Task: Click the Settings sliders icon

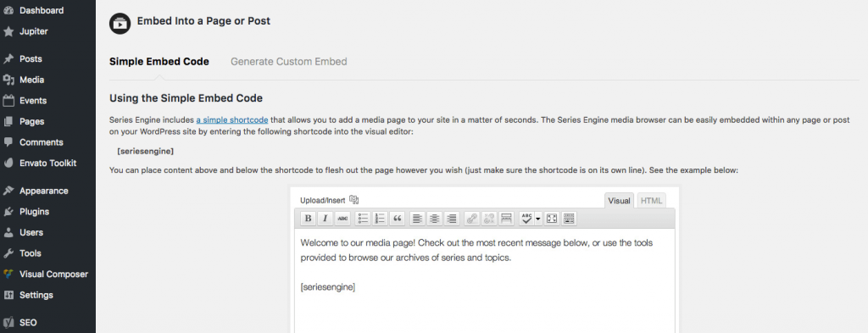Action: (x=8, y=296)
